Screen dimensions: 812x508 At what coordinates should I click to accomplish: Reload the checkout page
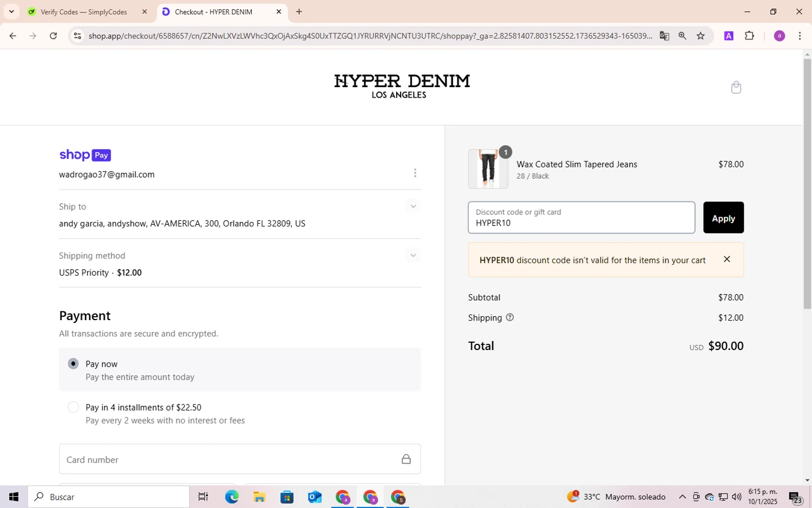point(53,36)
